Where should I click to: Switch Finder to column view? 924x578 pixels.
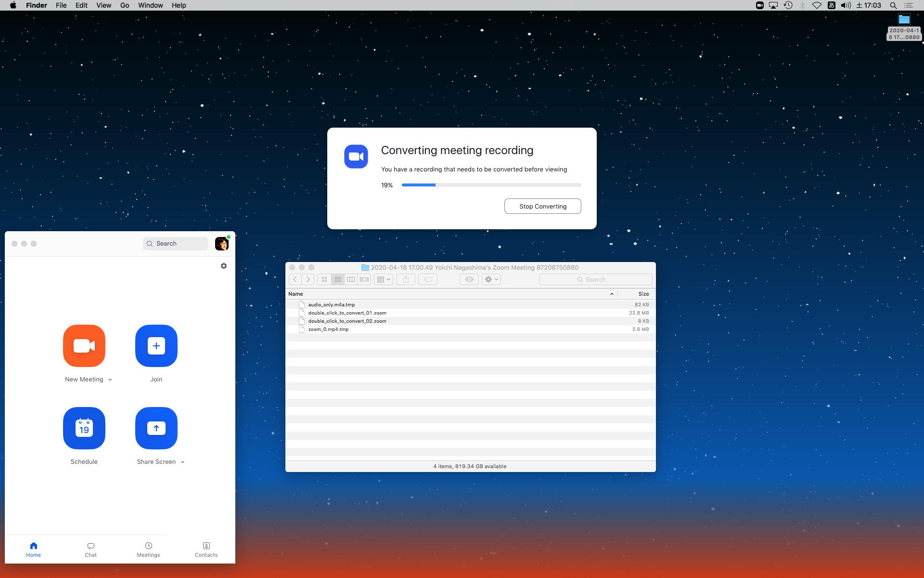(351, 279)
